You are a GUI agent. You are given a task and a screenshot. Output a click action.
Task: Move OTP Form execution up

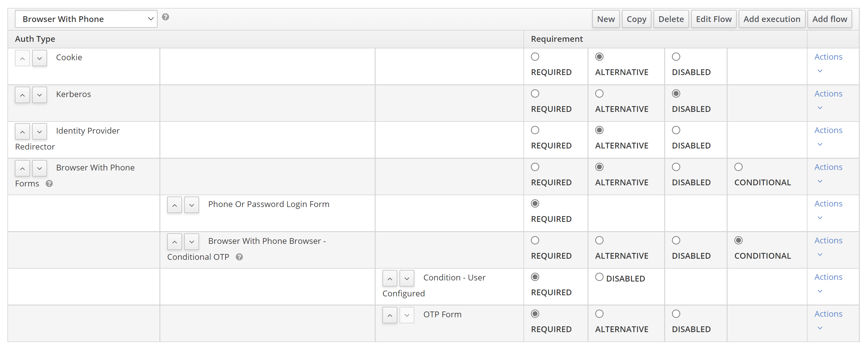390,315
